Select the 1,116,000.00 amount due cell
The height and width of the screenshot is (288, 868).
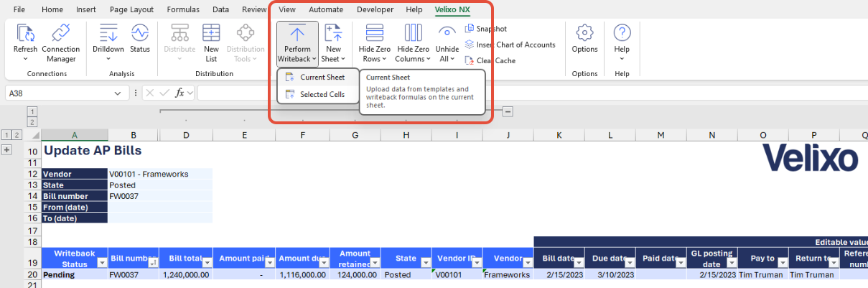(x=302, y=274)
